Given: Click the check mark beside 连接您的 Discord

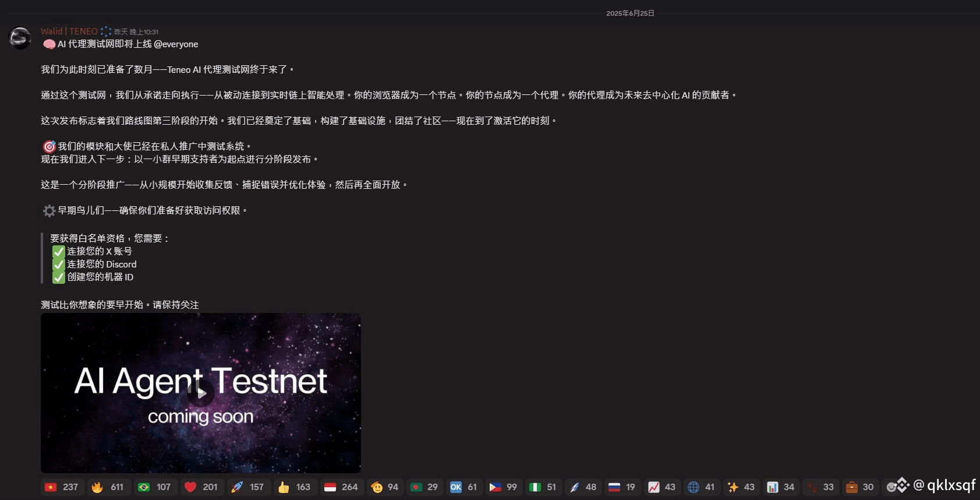Looking at the screenshot, I should (x=58, y=264).
